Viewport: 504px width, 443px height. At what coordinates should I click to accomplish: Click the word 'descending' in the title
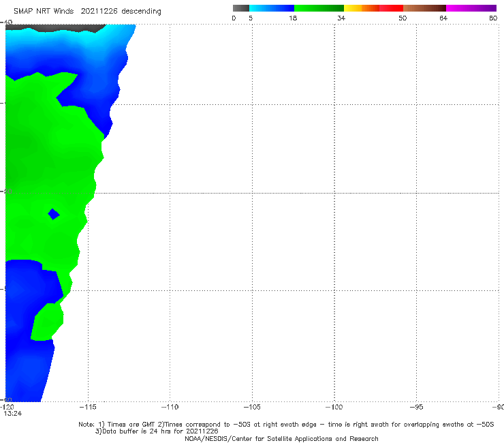pos(142,12)
